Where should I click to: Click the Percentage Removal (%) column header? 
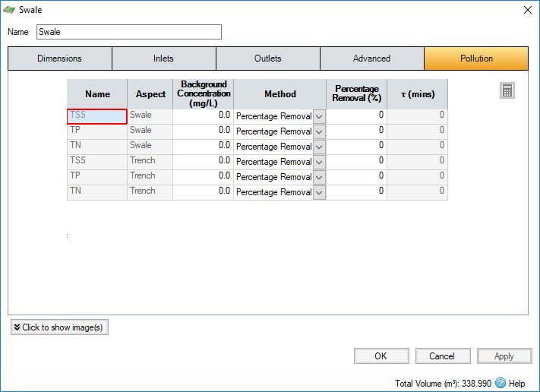tap(356, 94)
